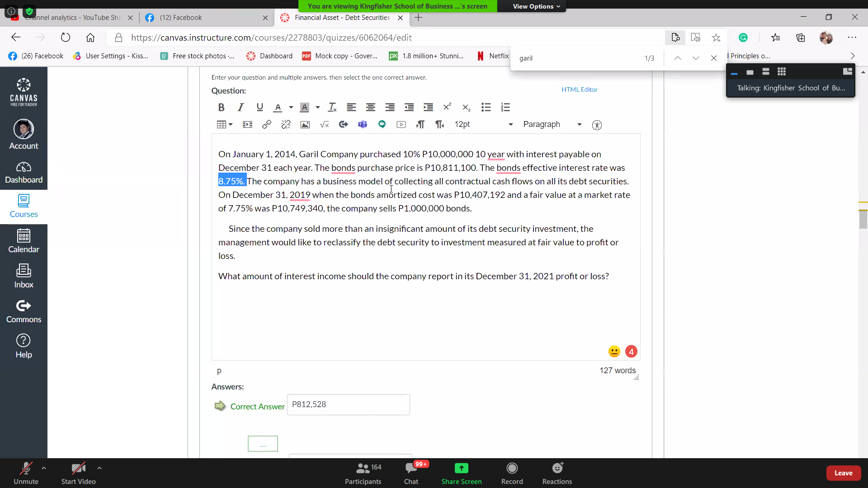The width and height of the screenshot is (868, 488).
Task: Apply italic formatting
Action: [x=241, y=108]
